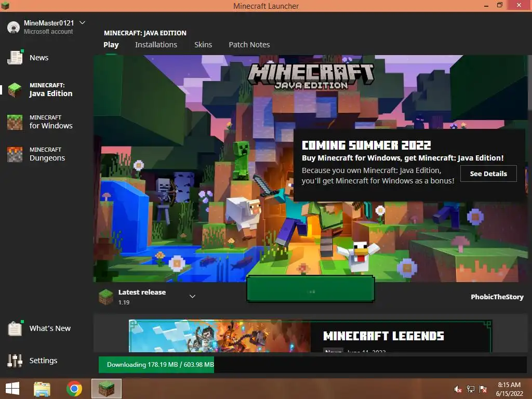This screenshot has height=399, width=532.
Task: Open the Settings sliders icon
Action: click(x=15, y=361)
